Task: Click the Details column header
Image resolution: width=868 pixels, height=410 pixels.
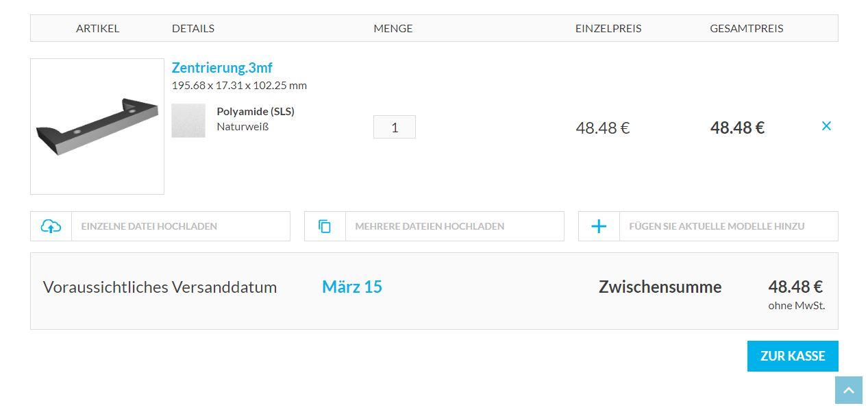Action: (x=193, y=28)
